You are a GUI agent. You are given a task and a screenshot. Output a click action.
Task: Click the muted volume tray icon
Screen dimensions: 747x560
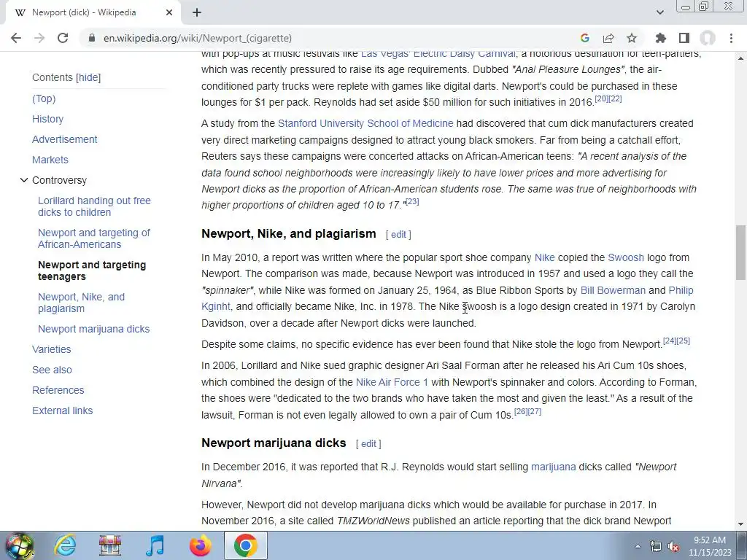tap(673, 546)
